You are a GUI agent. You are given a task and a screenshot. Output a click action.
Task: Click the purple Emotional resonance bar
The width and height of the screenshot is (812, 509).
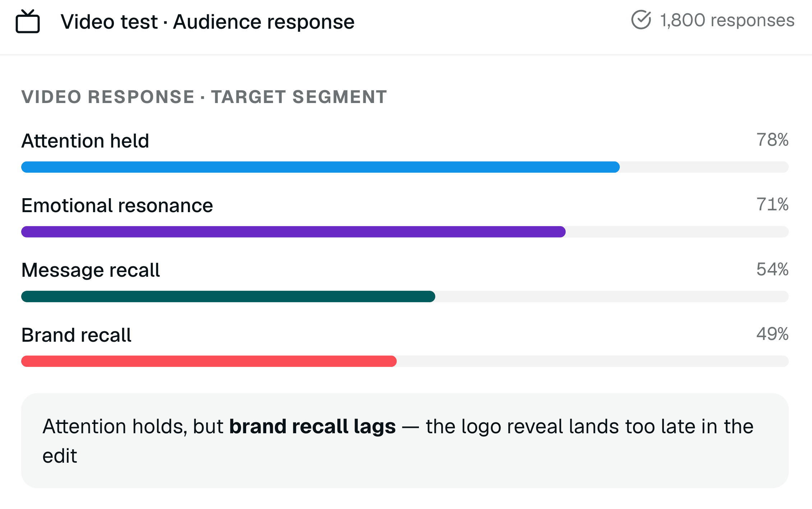tap(294, 232)
